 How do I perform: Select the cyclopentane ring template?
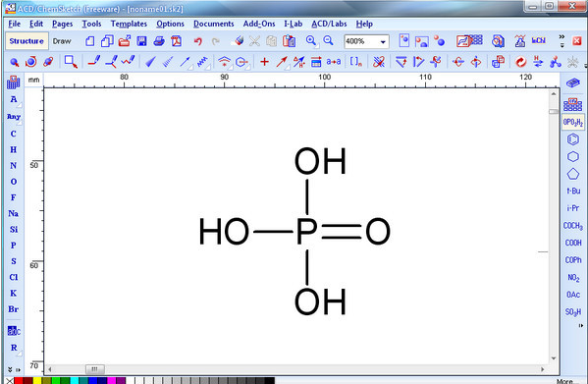[x=573, y=174]
